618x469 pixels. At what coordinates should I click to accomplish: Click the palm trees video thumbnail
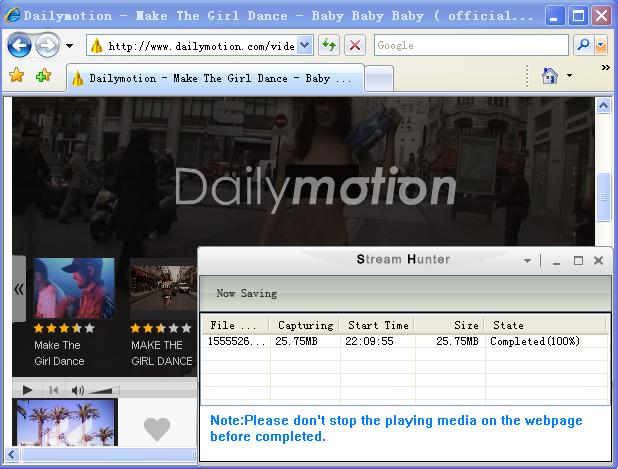tap(65, 422)
